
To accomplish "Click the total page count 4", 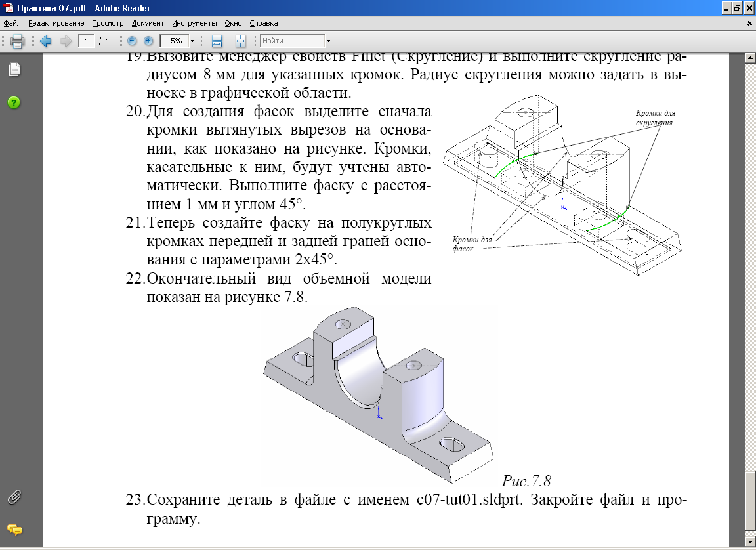I will pos(107,41).
